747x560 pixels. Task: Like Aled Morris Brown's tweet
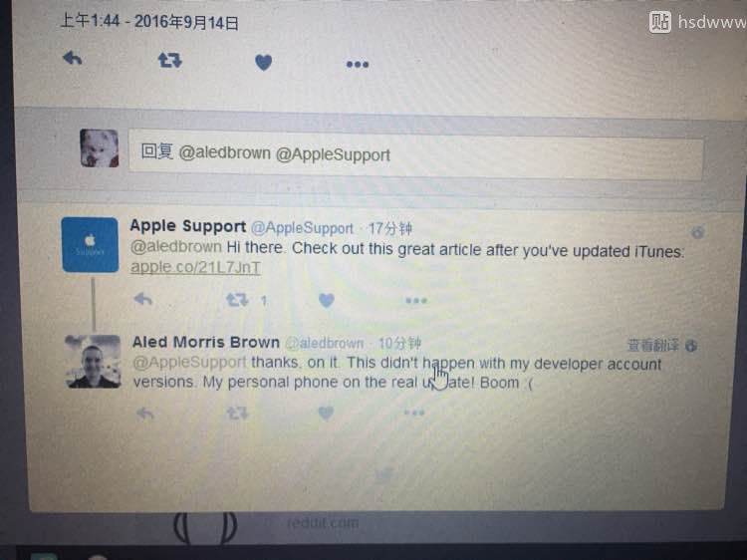(326, 413)
